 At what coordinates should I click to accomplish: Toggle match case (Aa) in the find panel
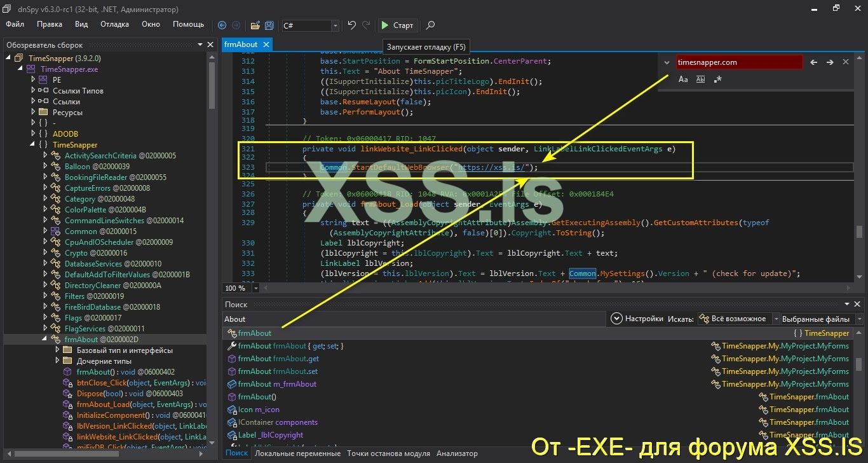(x=683, y=79)
